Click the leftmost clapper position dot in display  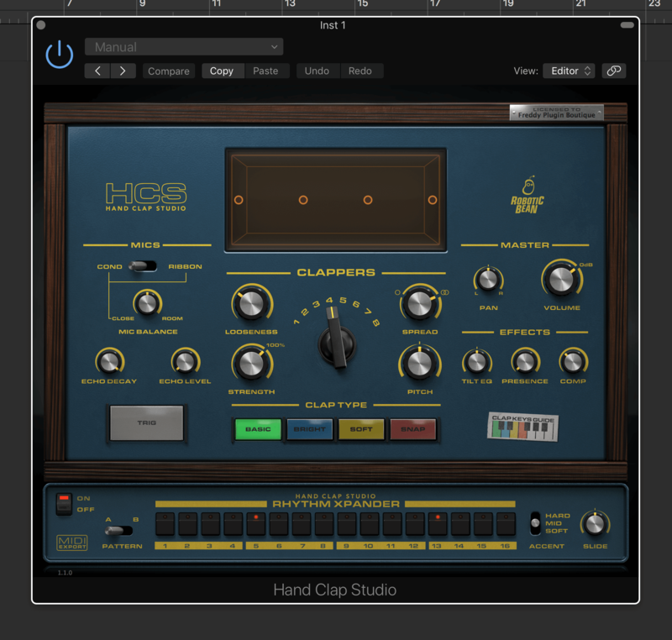coord(239,200)
